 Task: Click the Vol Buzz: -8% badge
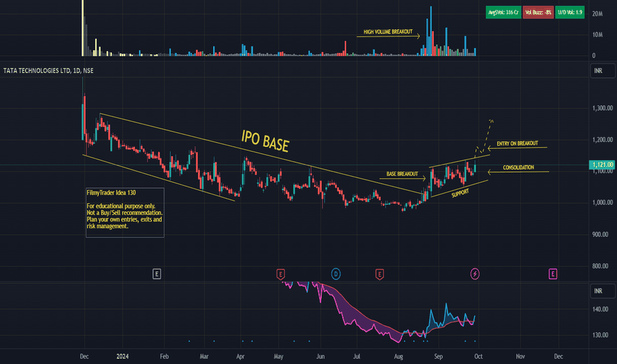click(538, 12)
